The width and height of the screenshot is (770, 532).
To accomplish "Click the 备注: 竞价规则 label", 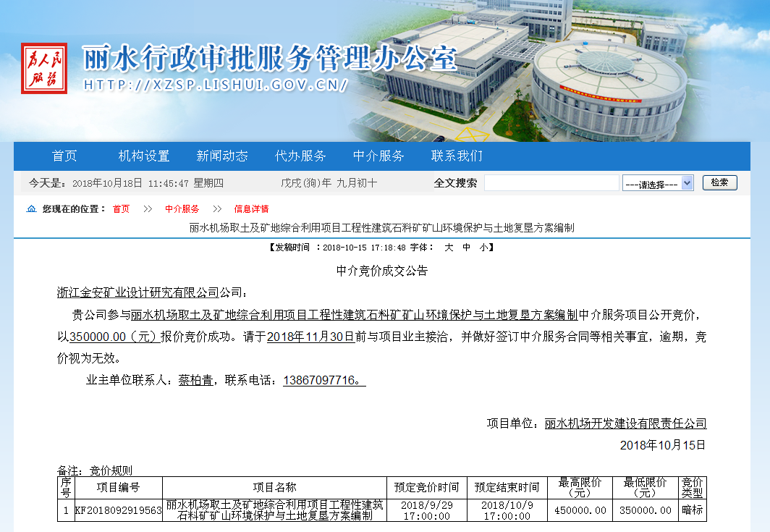I will point(95,470).
